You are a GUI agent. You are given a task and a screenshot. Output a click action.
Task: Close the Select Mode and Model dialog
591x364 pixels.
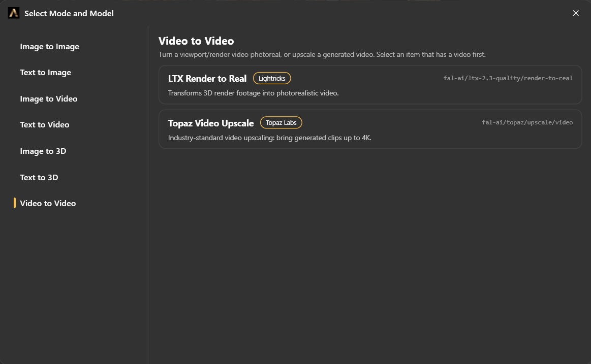pyautogui.click(x=576, y=13)
